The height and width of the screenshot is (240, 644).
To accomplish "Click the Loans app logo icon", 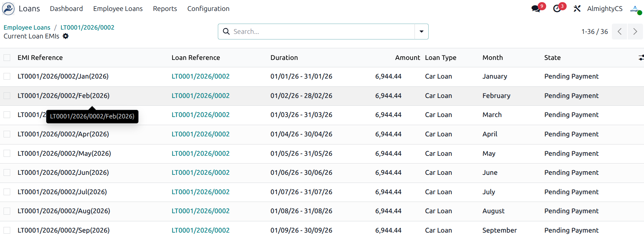I will (8, 9).
